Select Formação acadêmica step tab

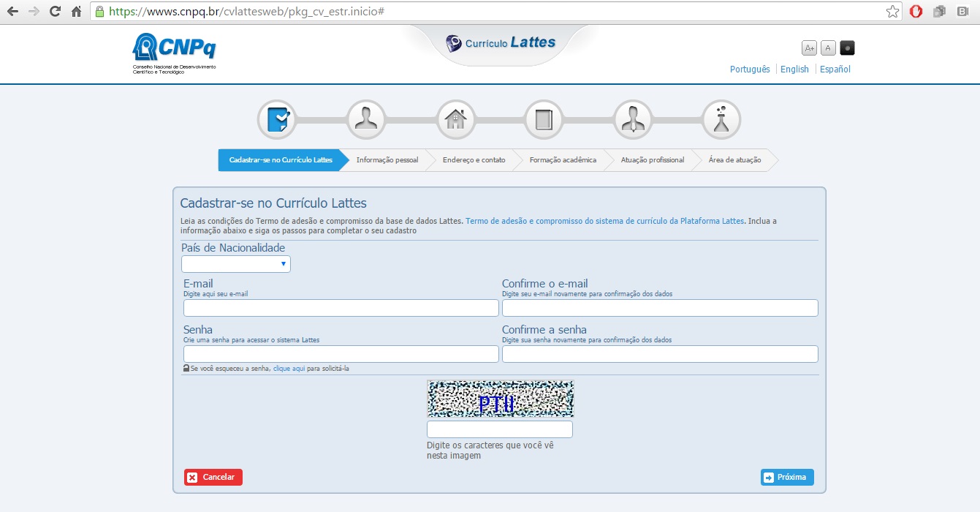(x=563, y=160)
